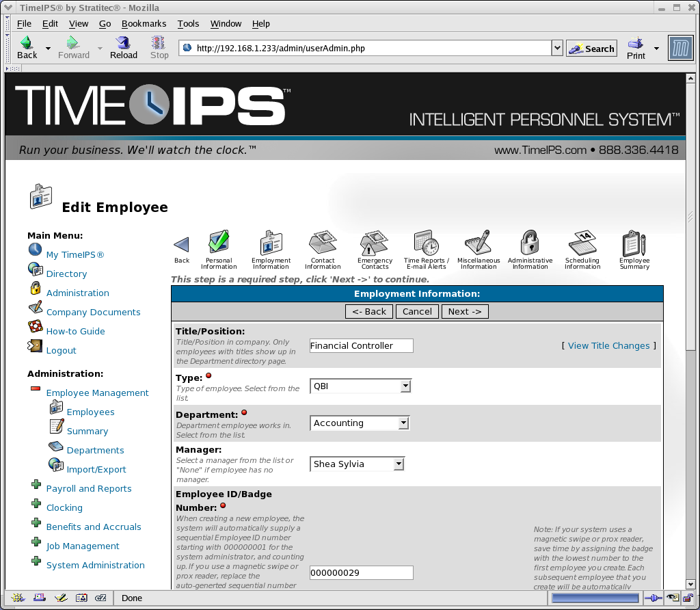This screenshot has width=700, height=610.
Task: Click the vertical scrollbar down arrow
Action: click(x=690, y=584)
